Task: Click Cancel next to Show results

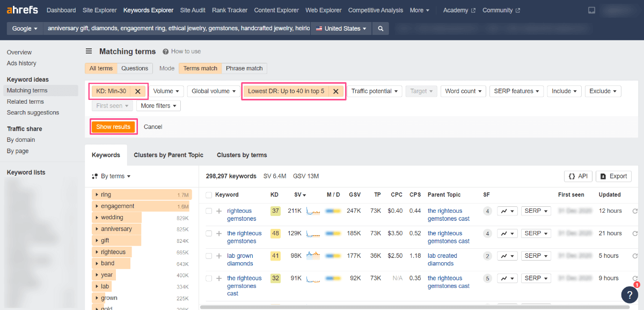Action: click(153, 127)
